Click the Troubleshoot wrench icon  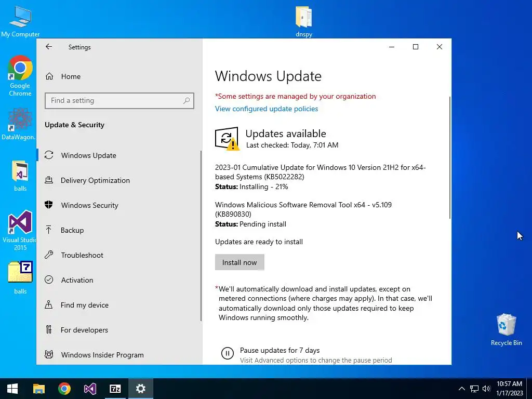[x=49, y=255]
